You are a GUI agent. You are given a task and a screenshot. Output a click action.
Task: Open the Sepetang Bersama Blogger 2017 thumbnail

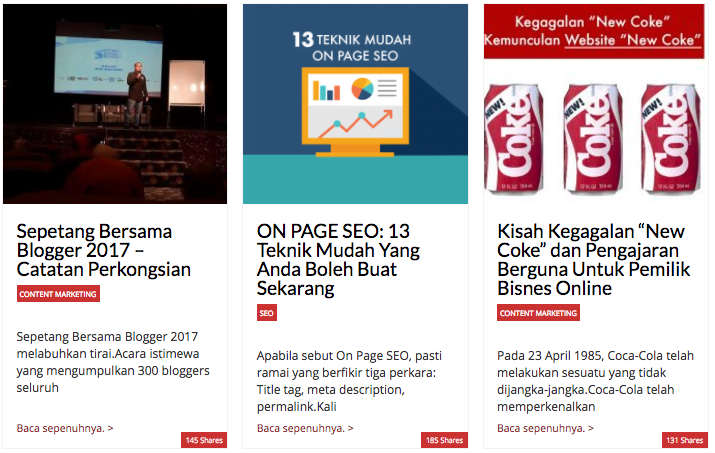tap(115, 104)
